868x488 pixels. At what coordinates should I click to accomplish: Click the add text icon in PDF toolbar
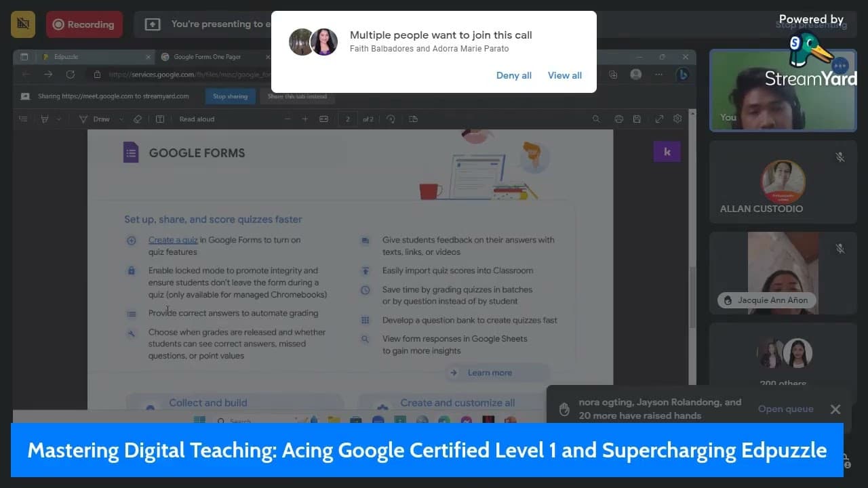point(160,119)
